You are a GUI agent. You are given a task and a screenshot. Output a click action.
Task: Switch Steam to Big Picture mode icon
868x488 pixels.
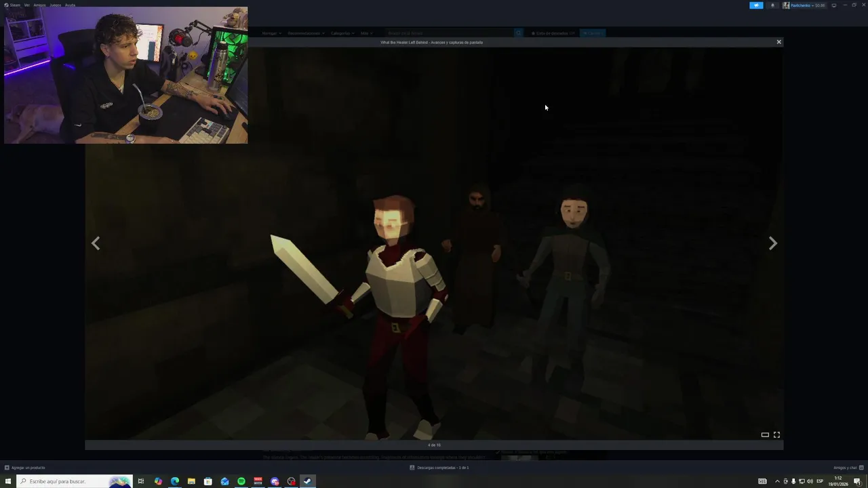pos(834,5)
